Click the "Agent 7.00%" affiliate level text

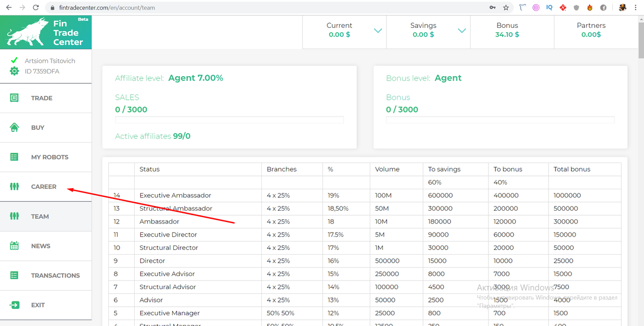(x=195, y=78)
